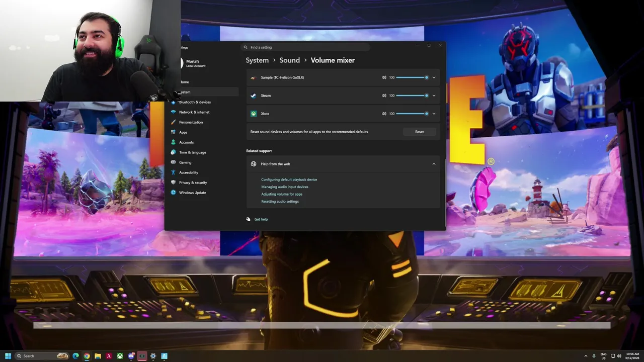This screenshot has width=644, height=362.
Task: Click the network tray icon
Action: [x=613, y=356]
